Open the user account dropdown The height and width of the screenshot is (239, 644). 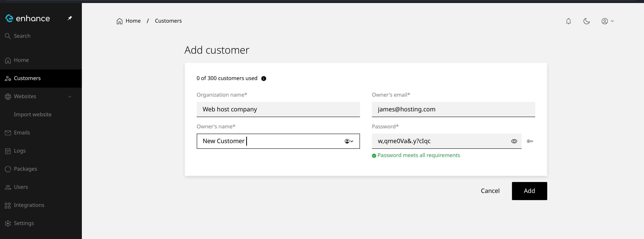click(607, 21)
